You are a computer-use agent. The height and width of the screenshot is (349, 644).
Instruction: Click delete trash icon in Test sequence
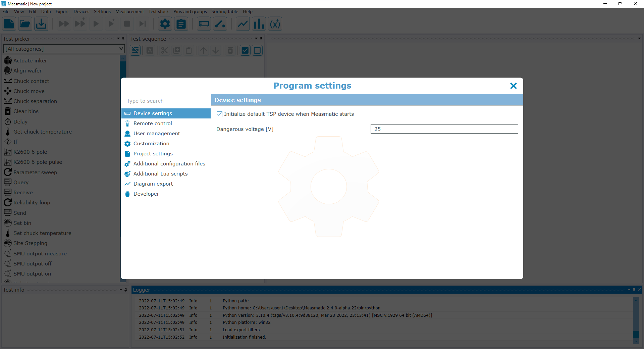(x=230, y=50)
